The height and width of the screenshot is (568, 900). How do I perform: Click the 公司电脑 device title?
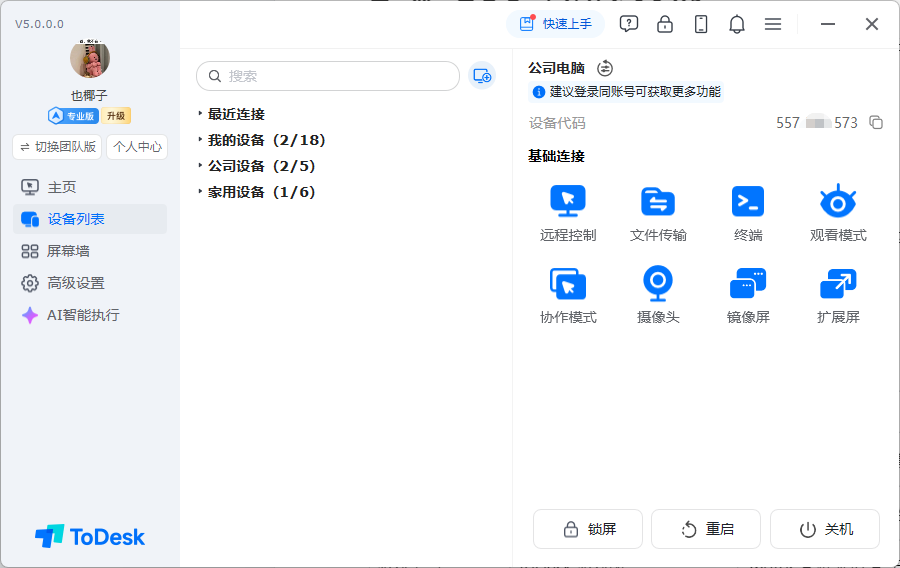click(556, 68)
